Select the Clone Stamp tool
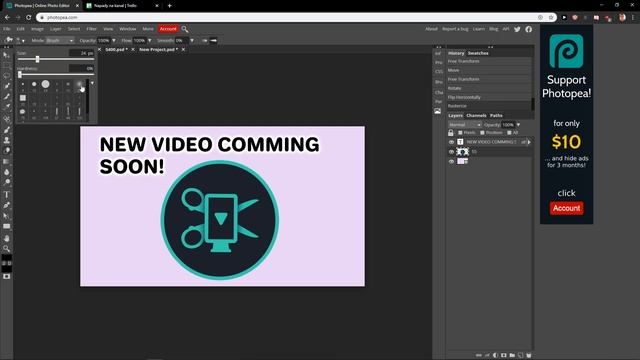The width and height of the screenshot is (640, 360). tap(7, 140)
